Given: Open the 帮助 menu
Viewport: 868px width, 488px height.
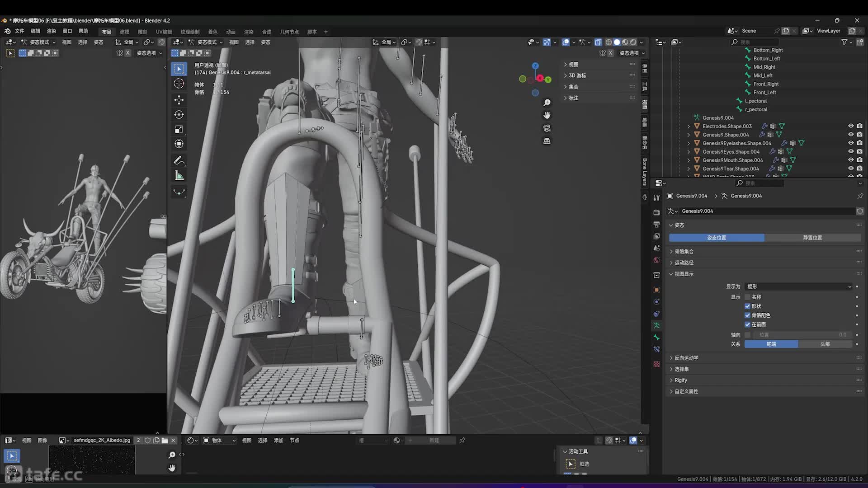Looking at the screenshot, I should pos(83,31).
